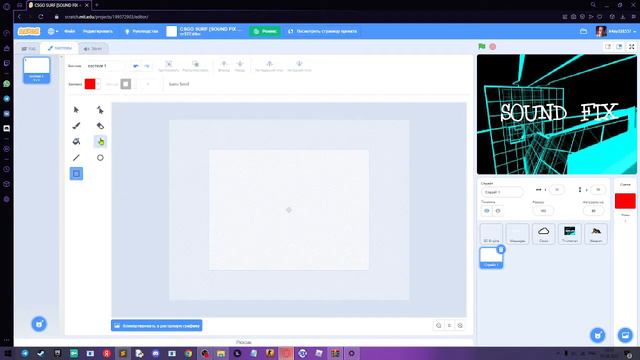Zoom out of the paint canvas
This screenshot has width=640, height=360.
pyautogui.click(x=439, y=325)
